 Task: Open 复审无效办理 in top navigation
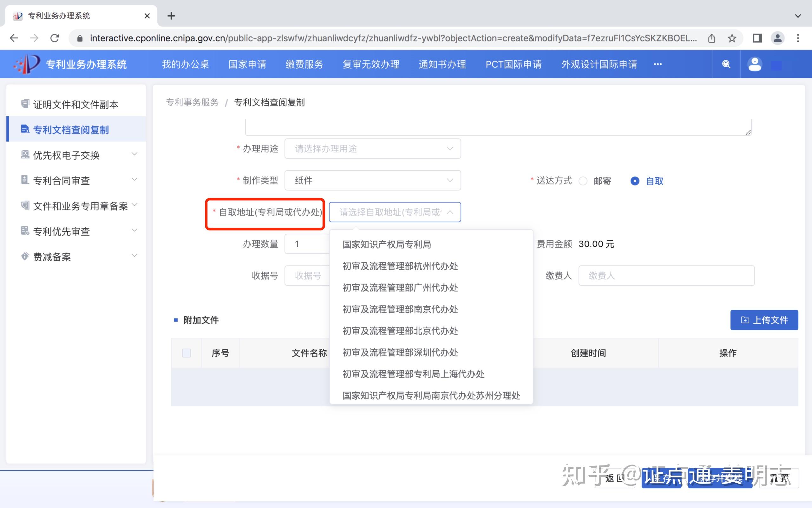click(x=371, y=64)
